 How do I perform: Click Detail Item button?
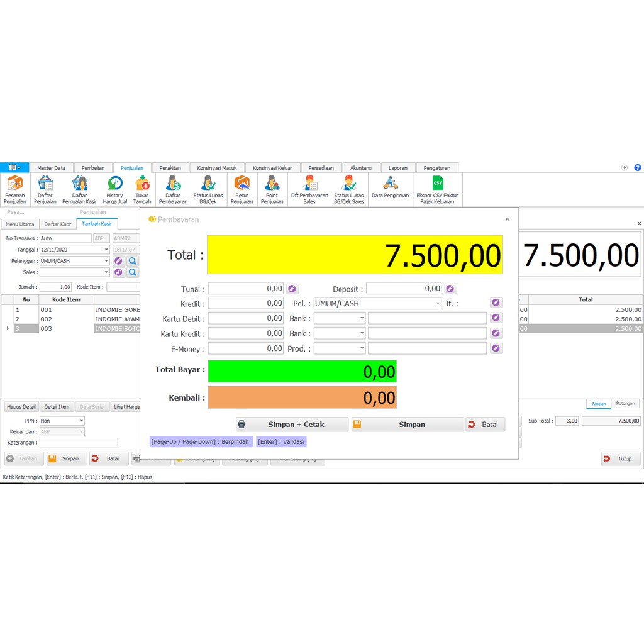(x=57, y=407)
